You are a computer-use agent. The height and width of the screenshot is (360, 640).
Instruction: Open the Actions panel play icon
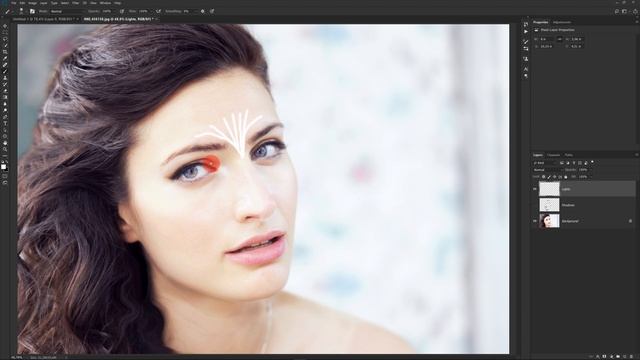point(526,31)
